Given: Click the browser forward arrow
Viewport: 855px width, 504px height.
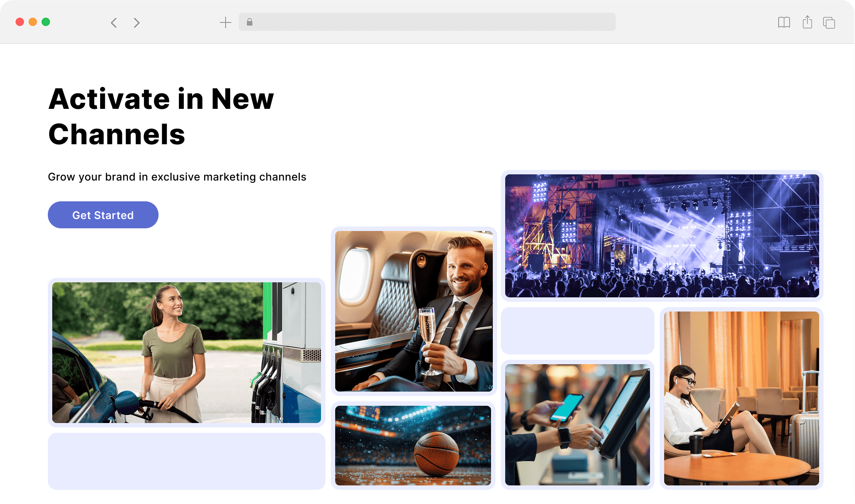Looking at the screenshot, I should click(x=136, y=23).
